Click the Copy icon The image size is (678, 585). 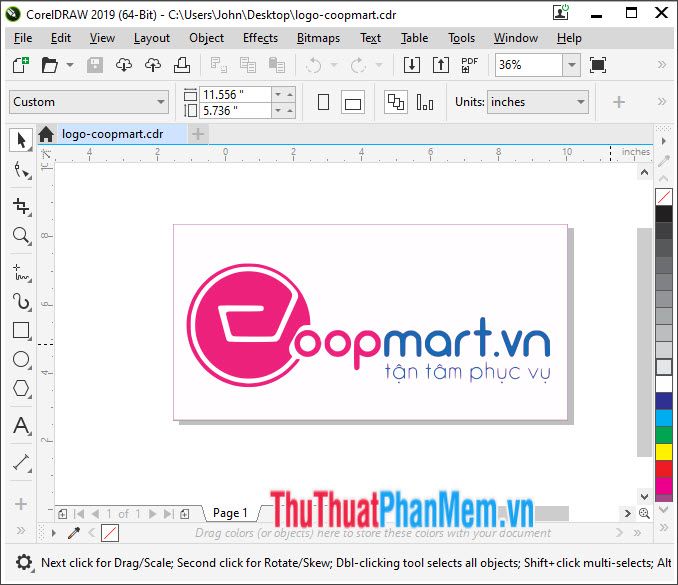248,65
